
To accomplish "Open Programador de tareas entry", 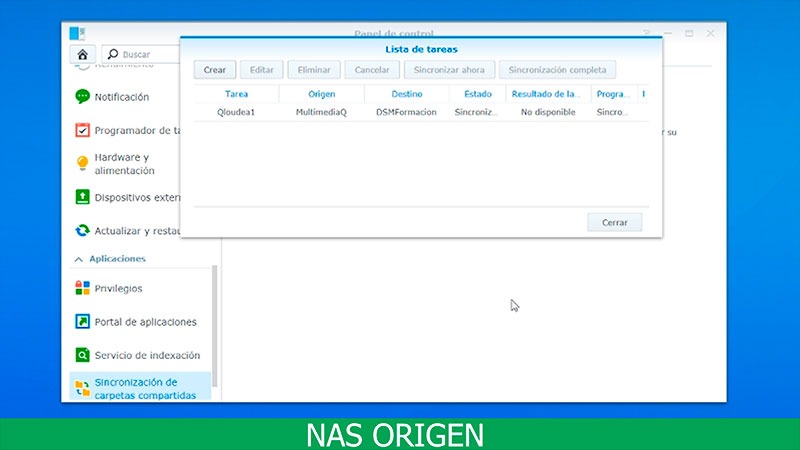I will 137,131.
